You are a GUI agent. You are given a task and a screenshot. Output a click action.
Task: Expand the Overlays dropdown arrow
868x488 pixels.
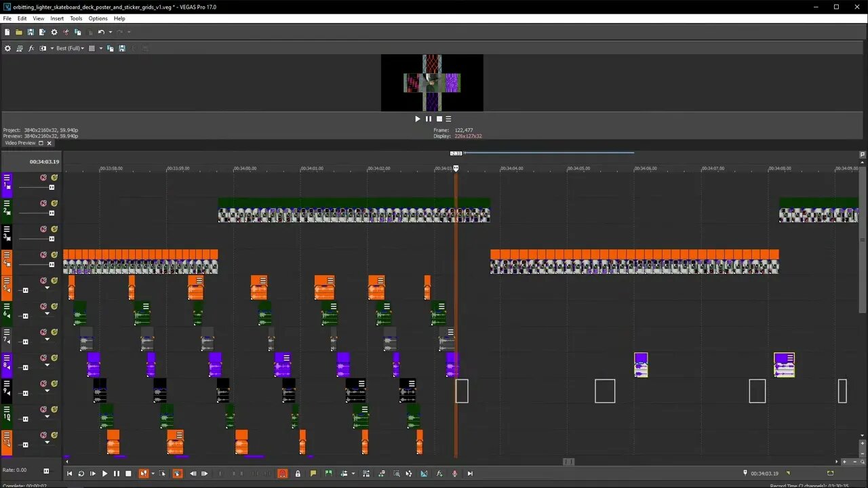point(101,48)
